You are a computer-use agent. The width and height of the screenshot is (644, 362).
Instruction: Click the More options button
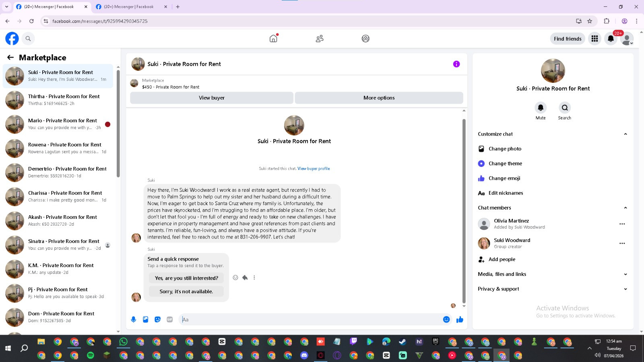point(379,98)
